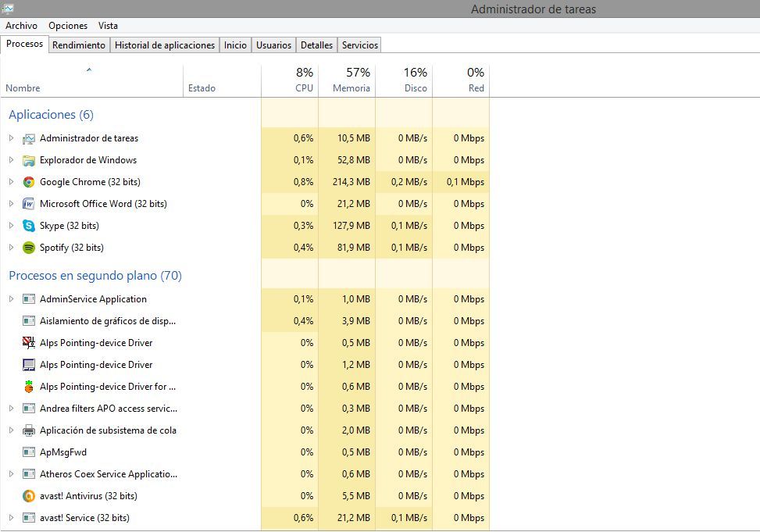Screen dimensions: 760x532
Task: Click the Task Manager title bar icon
Action: pyautogui.click(x=8, y=9)
